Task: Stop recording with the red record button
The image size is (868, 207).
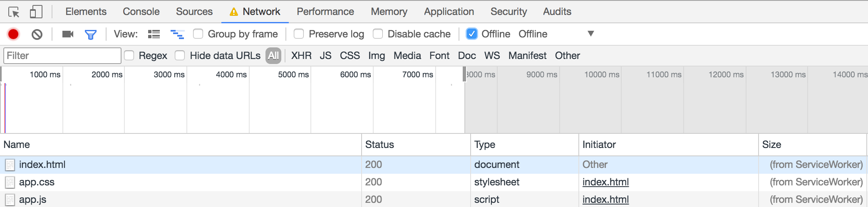Action: pos(13,34)
